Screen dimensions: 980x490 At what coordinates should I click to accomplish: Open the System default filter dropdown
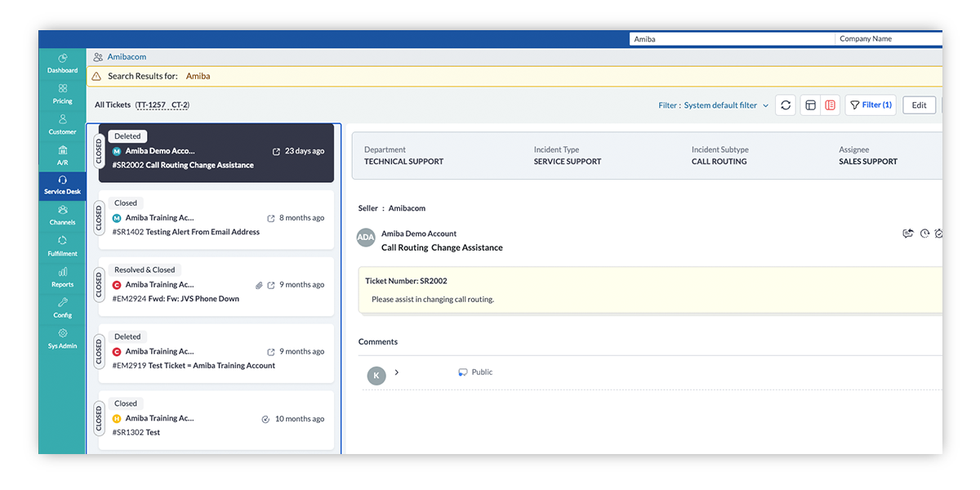tap(714, 105)
